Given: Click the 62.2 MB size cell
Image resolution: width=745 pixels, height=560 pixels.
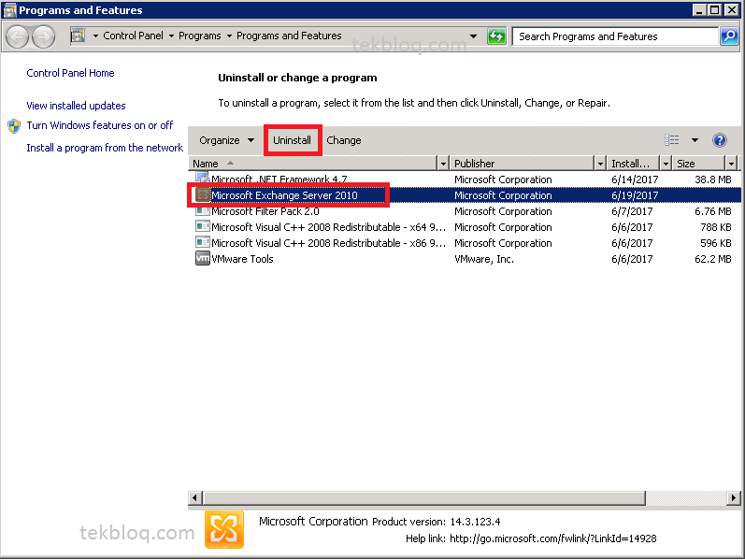Looking at the screenshot, I should coord(712,259).
